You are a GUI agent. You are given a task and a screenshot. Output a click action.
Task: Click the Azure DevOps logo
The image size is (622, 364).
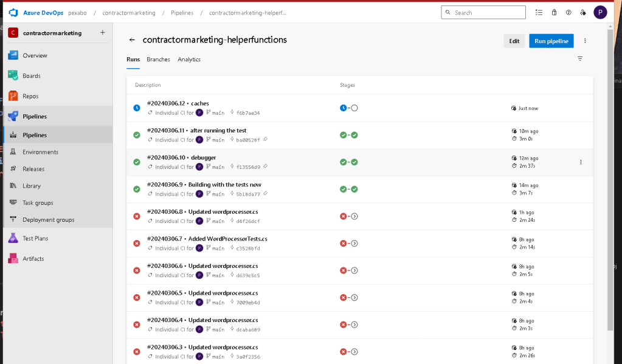pyautogui.click(x=13, y=13)
